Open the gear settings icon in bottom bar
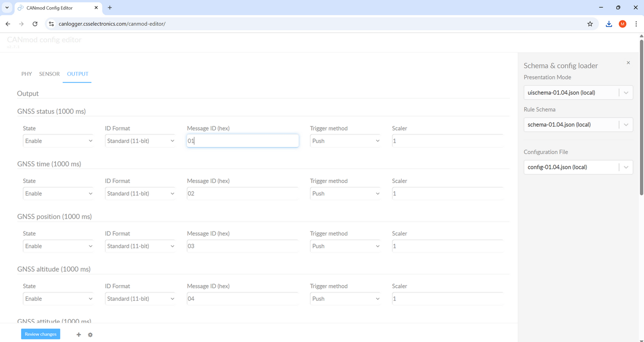 click(90, 335)
